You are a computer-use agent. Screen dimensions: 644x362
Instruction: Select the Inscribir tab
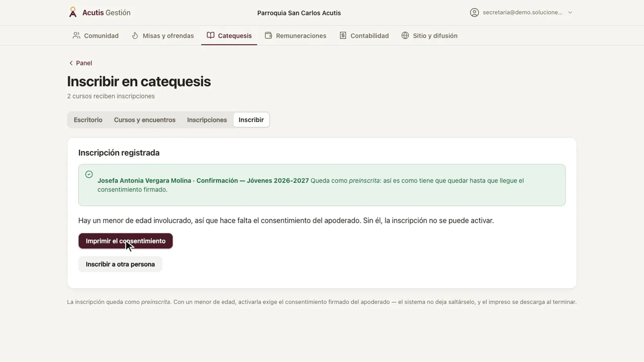point(251,120)
